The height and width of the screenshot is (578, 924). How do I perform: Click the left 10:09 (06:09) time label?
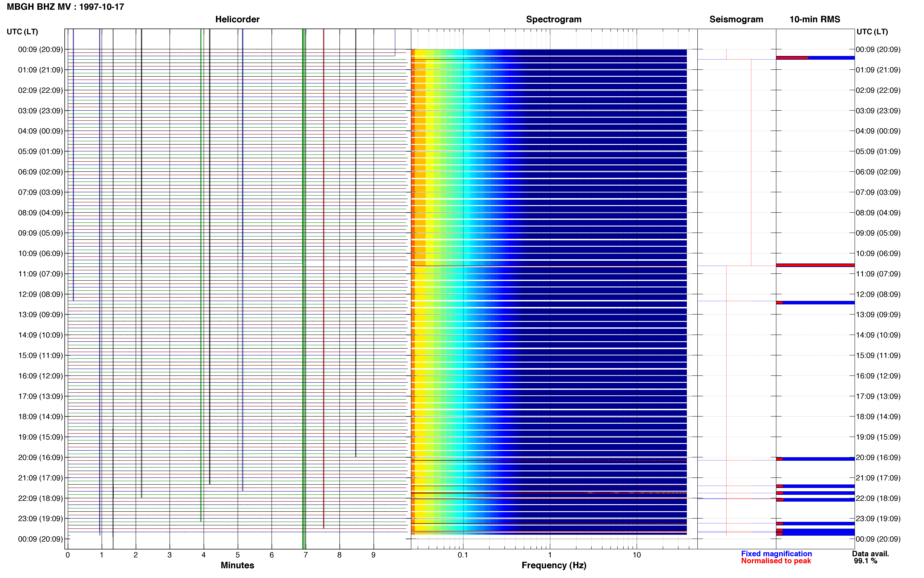tap(41, 253)
